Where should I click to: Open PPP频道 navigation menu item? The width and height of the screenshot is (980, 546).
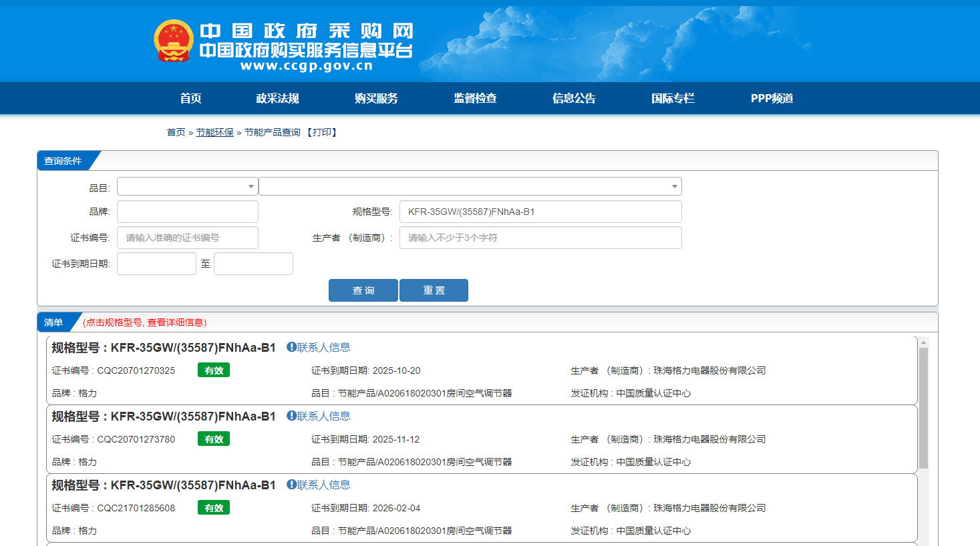click(x=772, y=98)
